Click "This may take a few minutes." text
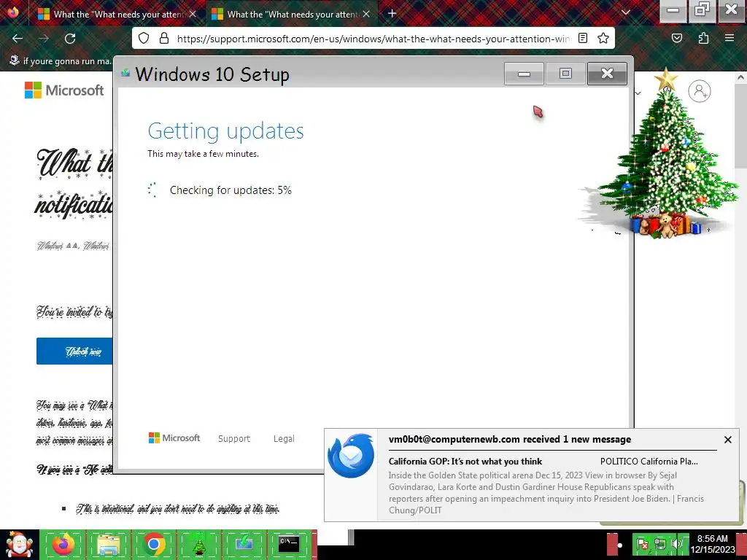 (x=203, y=154)
